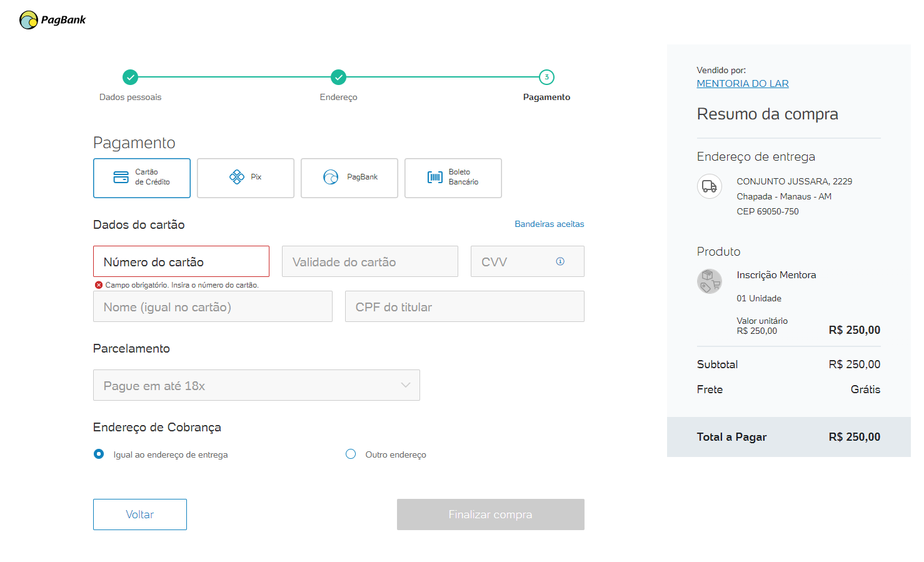
Task: Click the PagBank logo in the header
Action: coord(53,20)
